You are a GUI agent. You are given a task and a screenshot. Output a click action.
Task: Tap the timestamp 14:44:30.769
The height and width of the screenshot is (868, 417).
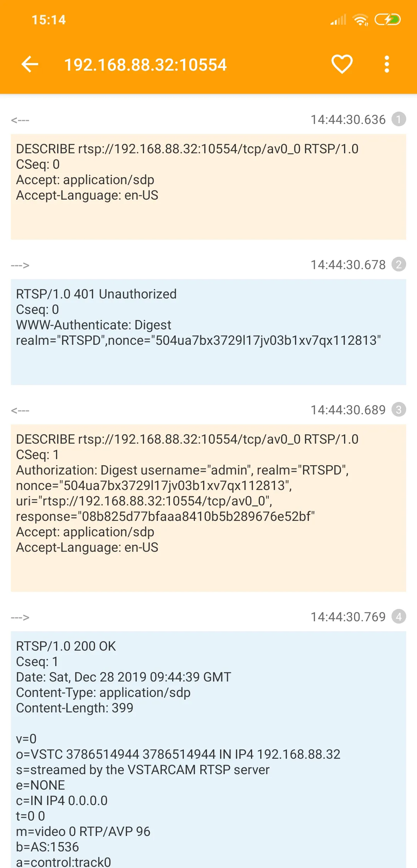(x=348, y=617)
